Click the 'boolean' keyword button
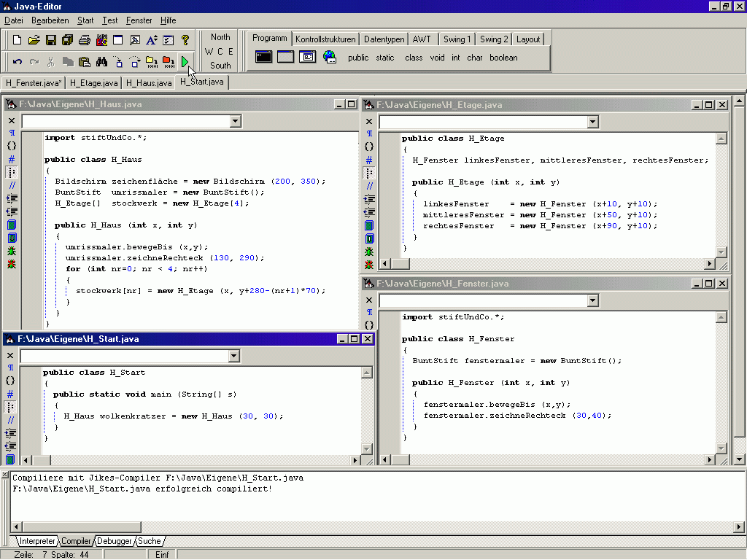Viewport: 747px width, 560px height. coord(503,58)
